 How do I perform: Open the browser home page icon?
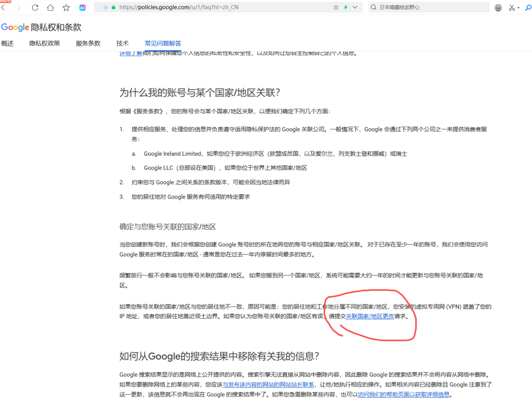pyautogui.click(x=51, y=8)
